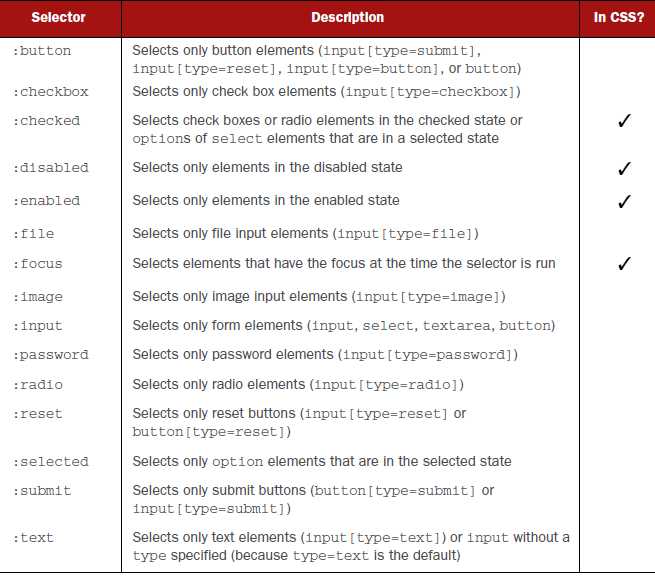Click the :selected selector name
Viewport: 655px width, 580px height.
(x=51, y=462)
